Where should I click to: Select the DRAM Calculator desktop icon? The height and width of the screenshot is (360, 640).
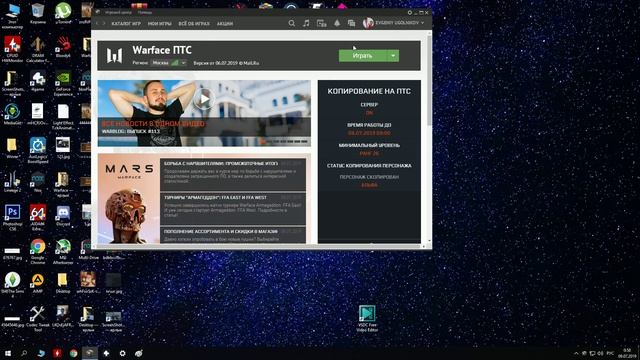(x=38, y=49)
